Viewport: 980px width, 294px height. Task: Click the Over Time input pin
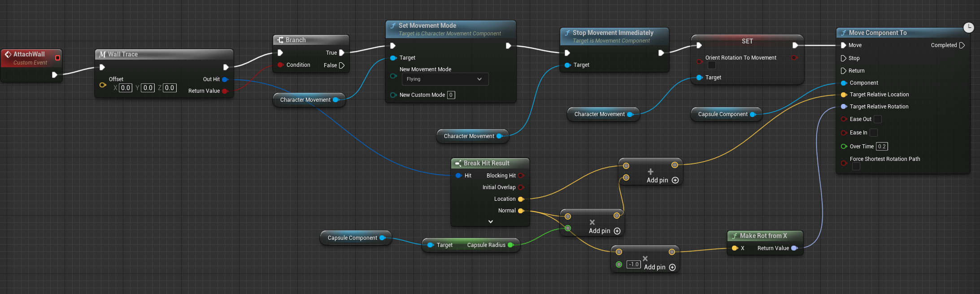(x=844, y=147)
